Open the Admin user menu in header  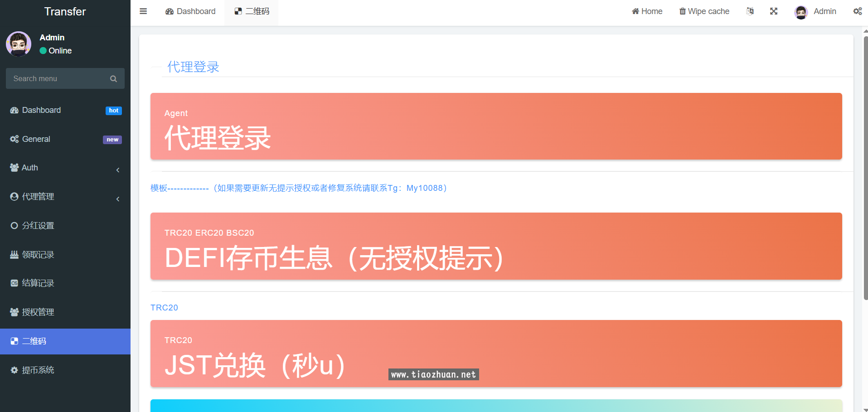click(815, 12)
